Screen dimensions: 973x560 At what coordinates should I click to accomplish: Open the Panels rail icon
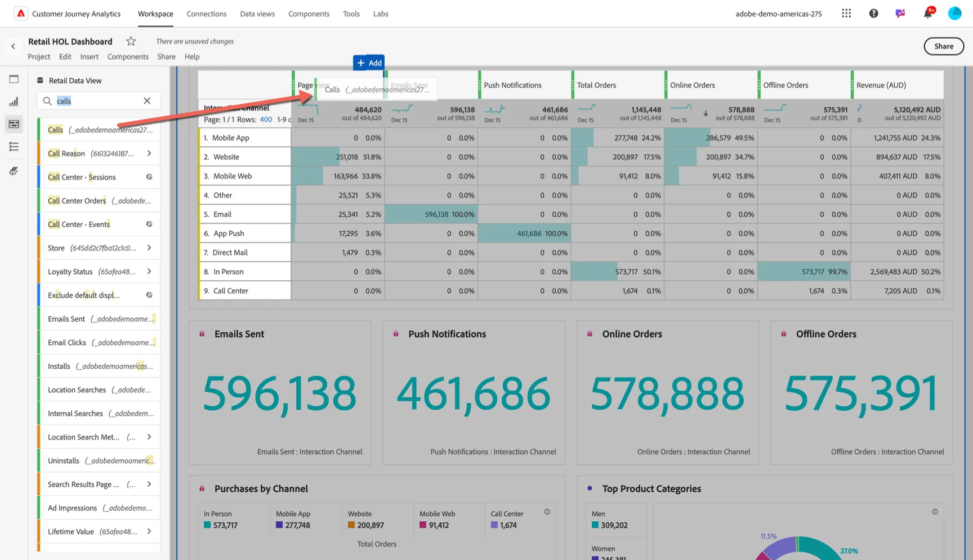click(x=14, y=79)
